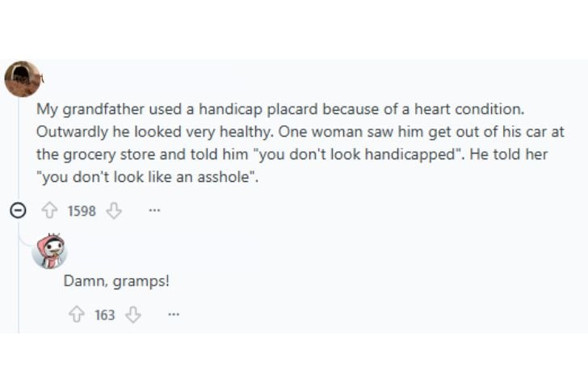Viewport: 588px width, 392px height.
Task: Collapse the comment thread with minus circle
Action: (x=18, y=211)
